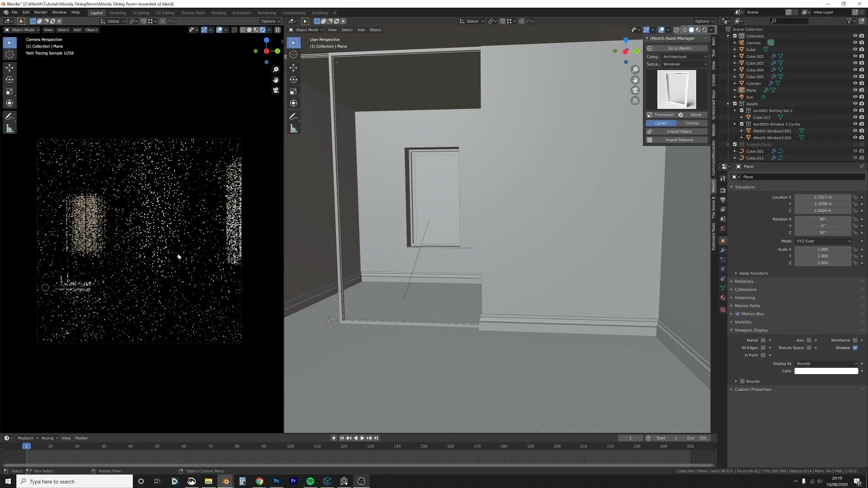Click the Import Object button
Viewport: 868px width, 488px height.
tap(677, 131)
